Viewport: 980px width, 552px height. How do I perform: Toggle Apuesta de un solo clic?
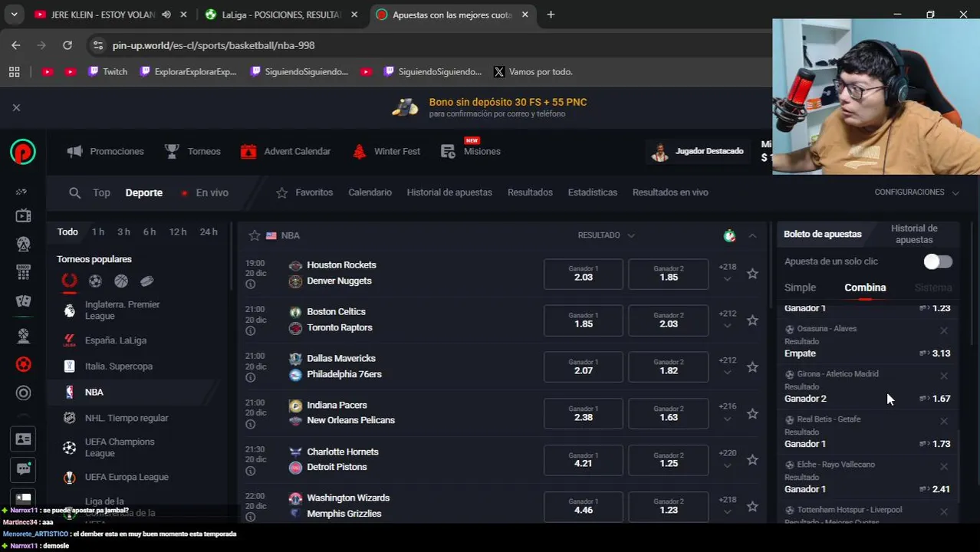coord(938,262)
